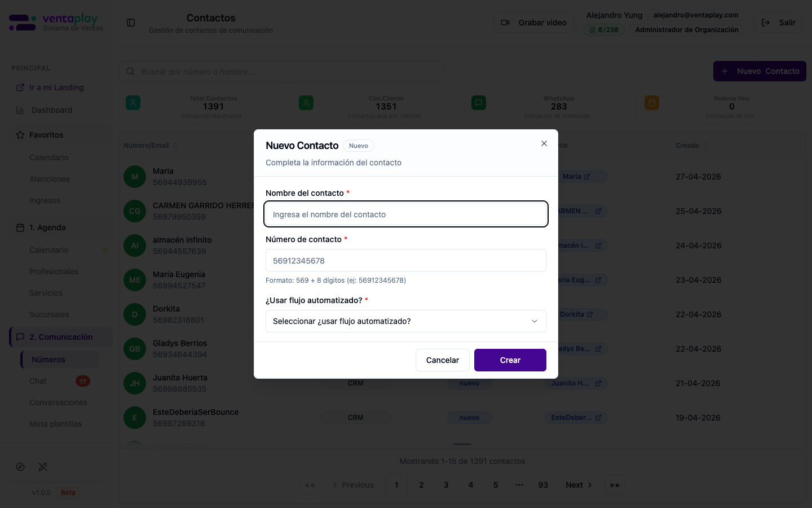This screenshot has height=508, width=812.
Task: Focus the Nombre del contacto input field
Action: point(406,214)
